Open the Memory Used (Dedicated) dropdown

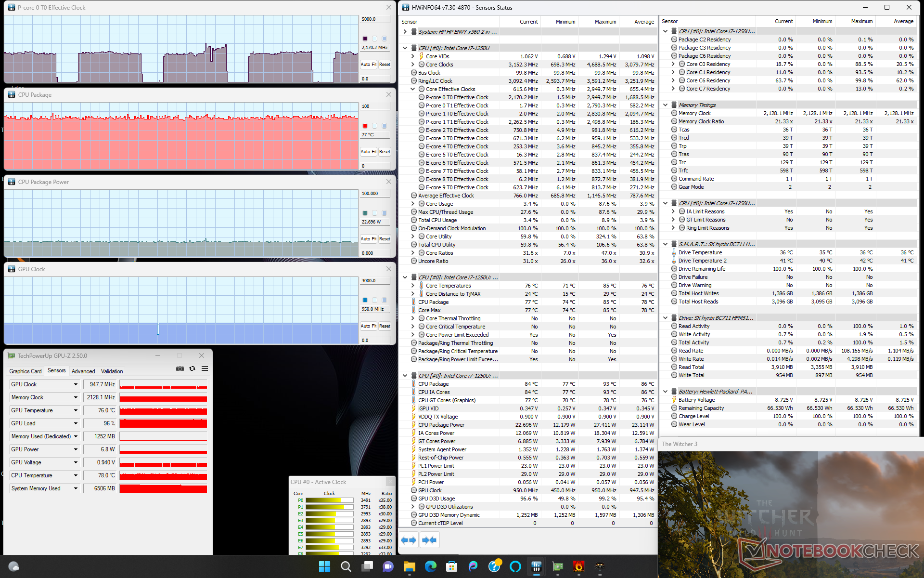[x=76, y=436]
